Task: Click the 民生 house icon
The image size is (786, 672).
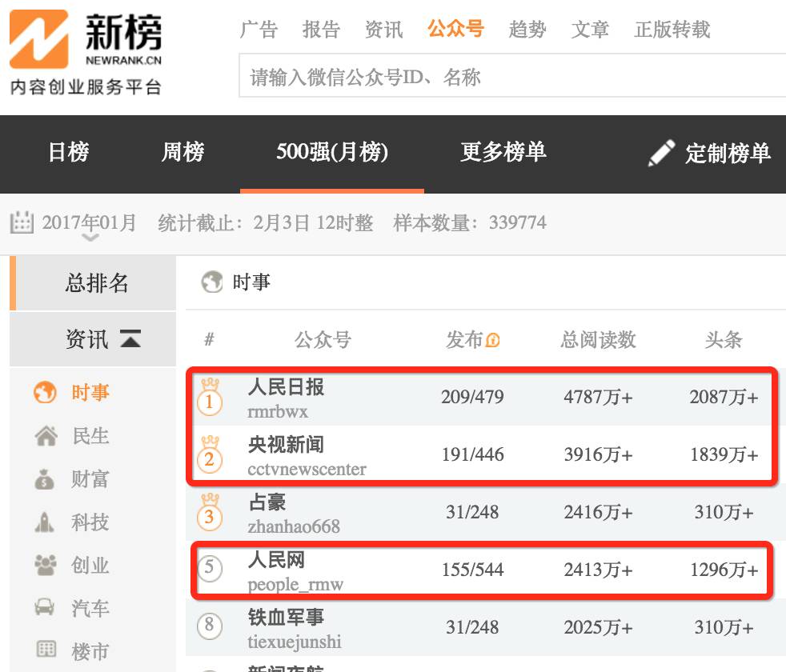Action: [46, 435]
